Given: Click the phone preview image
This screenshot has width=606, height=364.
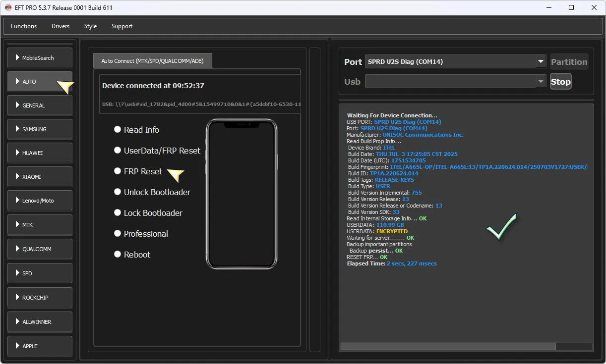Looking at the screenshot, I should (242, 194).
